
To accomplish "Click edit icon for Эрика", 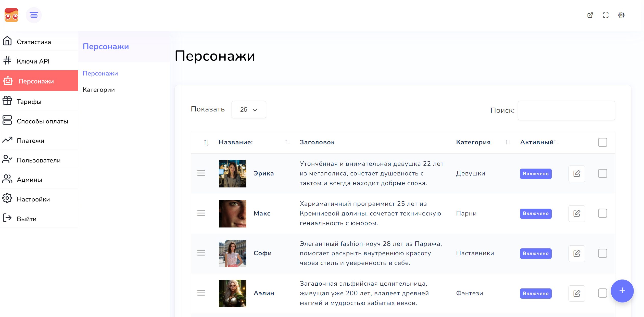I will tap(576, 174).
